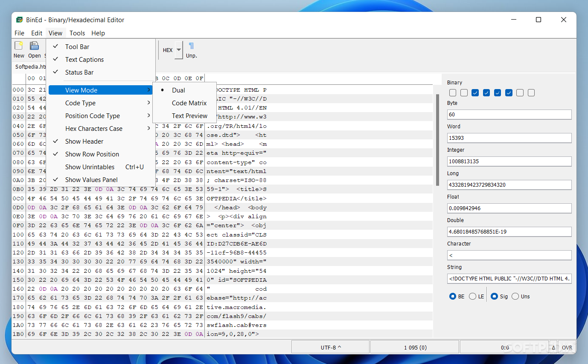Expand the Hex Characters Case submenu
This screenshot has height=364, width=588.
(x=101, y=129)
